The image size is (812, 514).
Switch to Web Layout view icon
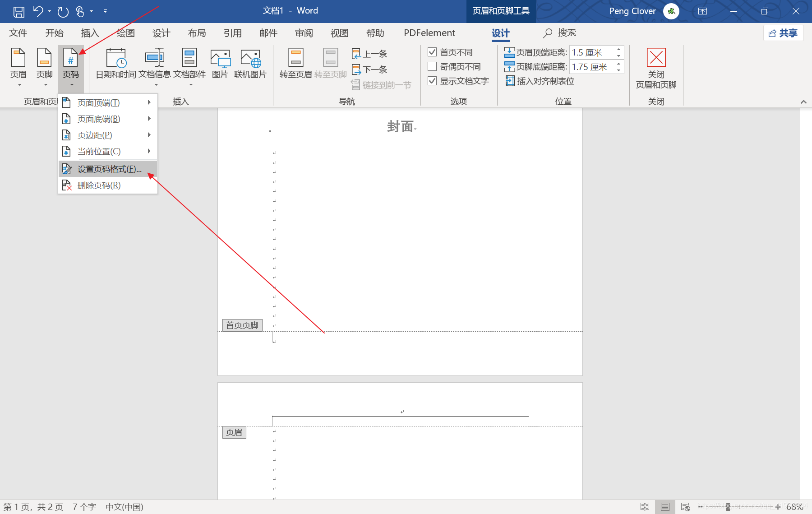click(x=685, y=507)
